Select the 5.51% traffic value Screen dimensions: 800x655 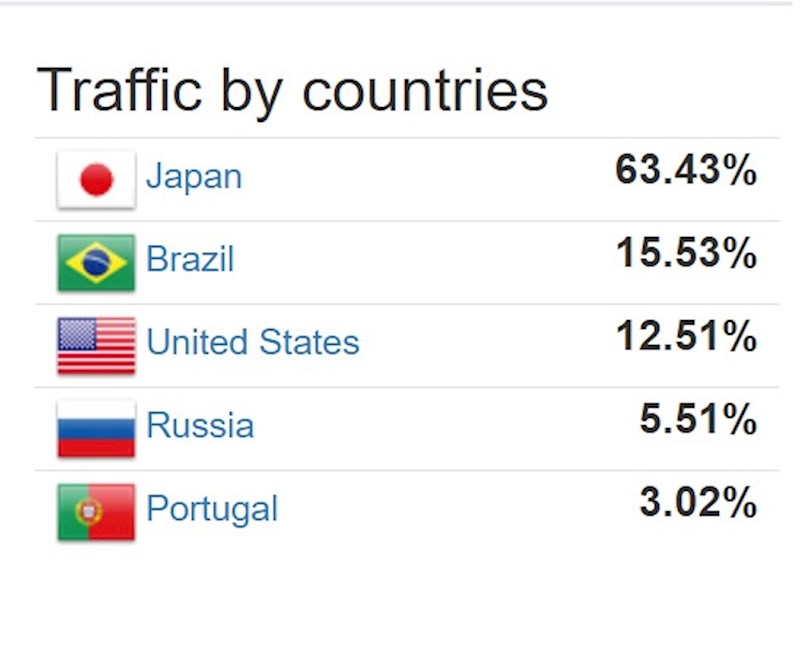[698, 419]
